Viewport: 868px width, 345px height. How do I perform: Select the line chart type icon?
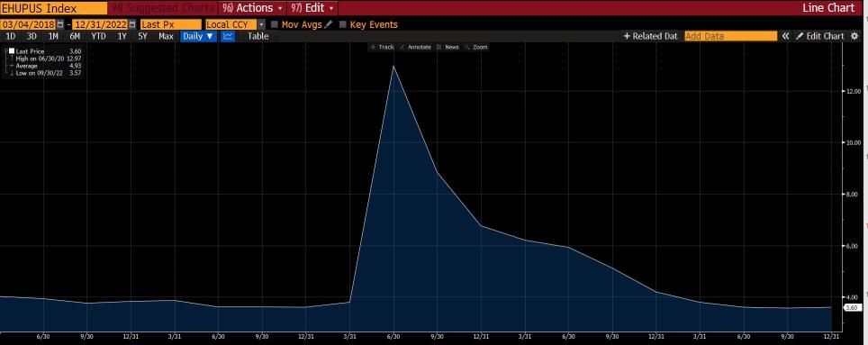228,36
